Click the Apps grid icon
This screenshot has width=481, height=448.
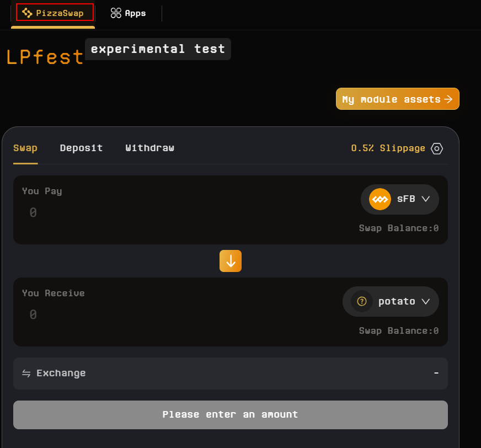point(116,13)
